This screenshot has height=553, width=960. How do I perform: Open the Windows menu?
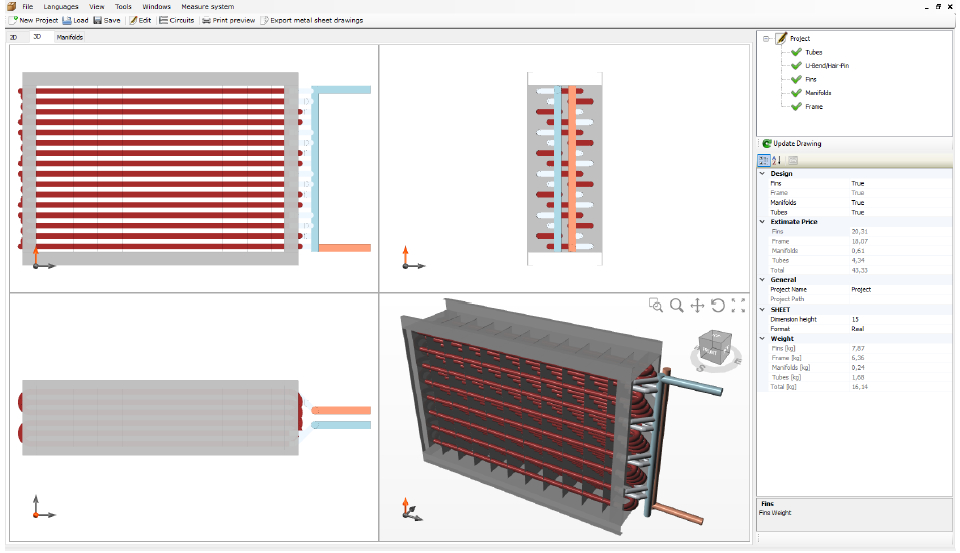point(156,6)
